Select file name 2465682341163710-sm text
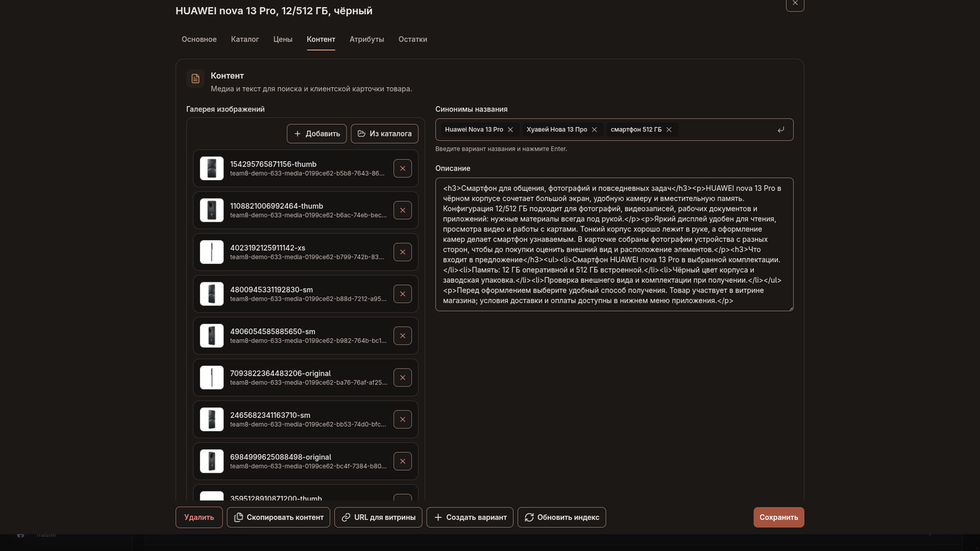The image size is (980, 551). (270, 416)
